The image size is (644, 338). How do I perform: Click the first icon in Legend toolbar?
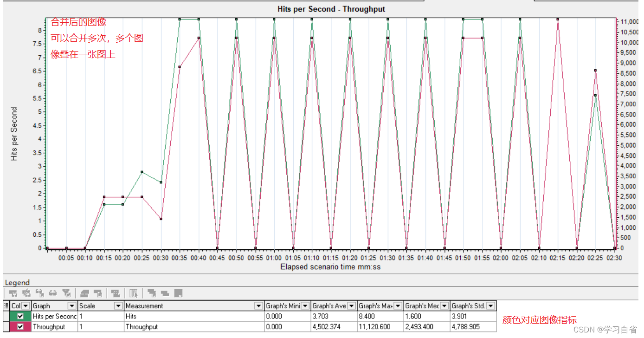pyautogui.click(x=13, y=293)
